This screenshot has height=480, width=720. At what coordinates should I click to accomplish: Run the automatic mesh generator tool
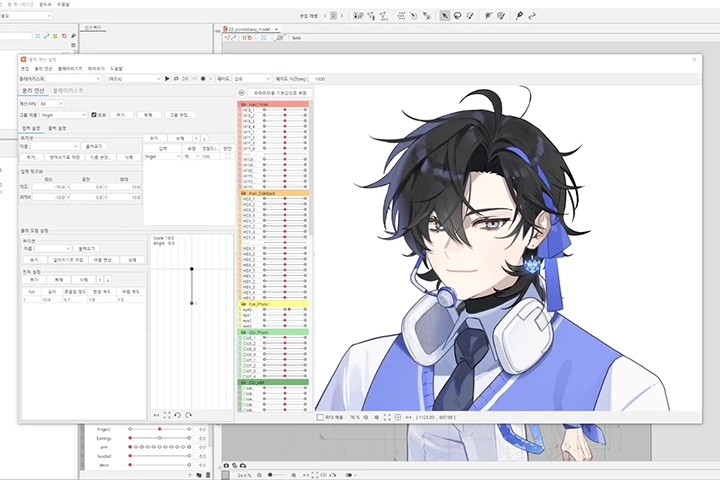pos(384,16)
